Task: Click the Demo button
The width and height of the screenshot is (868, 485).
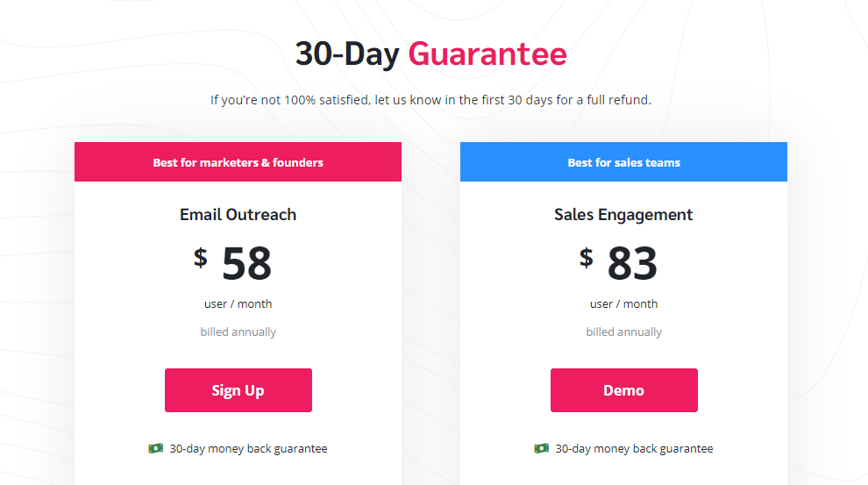Action: (624, 390)
